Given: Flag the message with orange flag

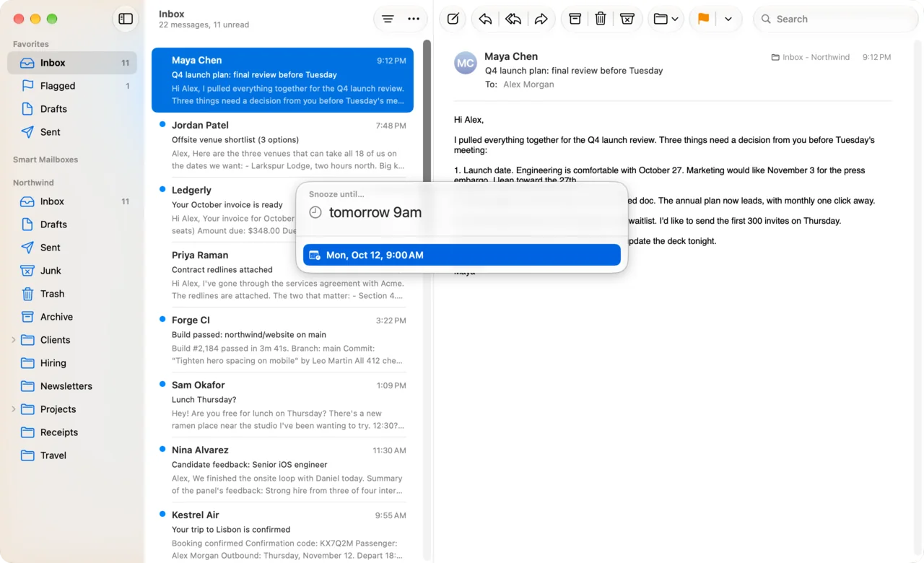Looking at the screenshot, I should 703,19.
